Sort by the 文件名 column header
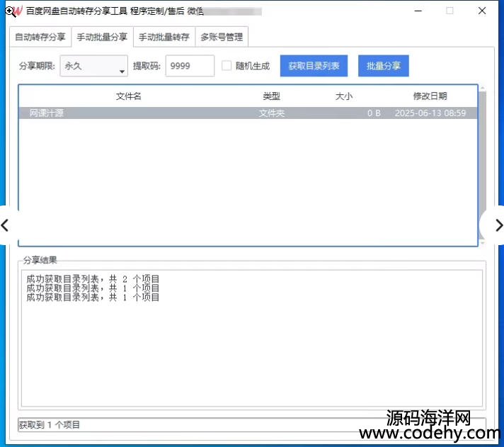 pos(128,96)
